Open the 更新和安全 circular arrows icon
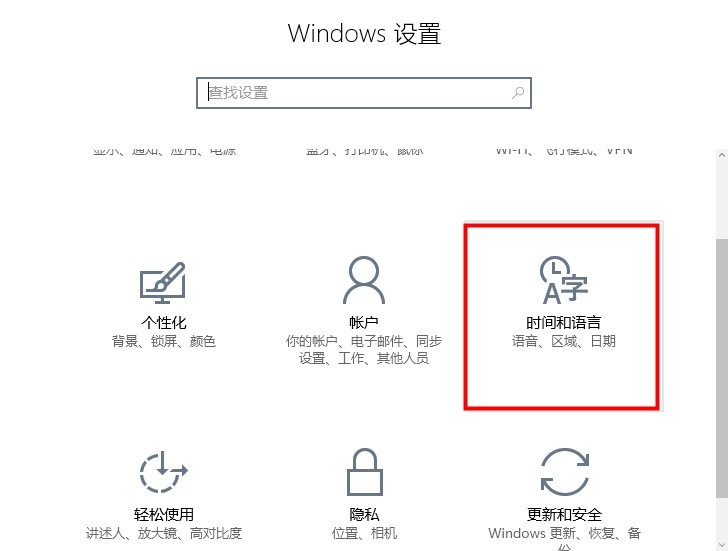Image resolution: width=728 pixels, height=551 pixels. [x=565, y=472]
